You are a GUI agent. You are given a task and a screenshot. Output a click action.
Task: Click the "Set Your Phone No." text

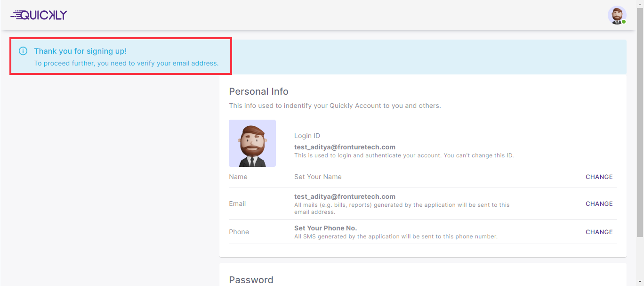click(325, 229)
